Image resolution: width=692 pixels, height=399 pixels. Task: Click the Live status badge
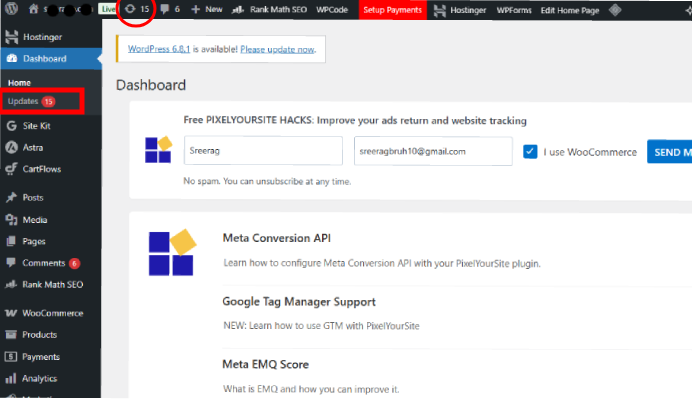107,9
